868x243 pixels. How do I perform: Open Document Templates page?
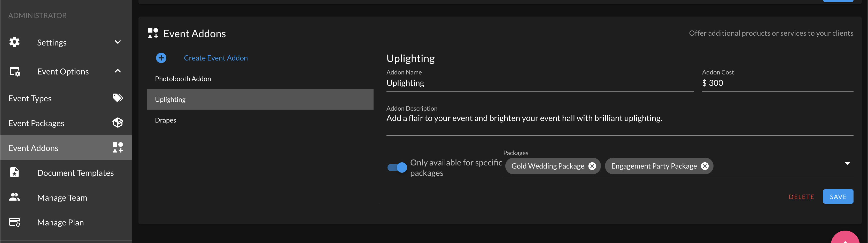coord(66,173)
